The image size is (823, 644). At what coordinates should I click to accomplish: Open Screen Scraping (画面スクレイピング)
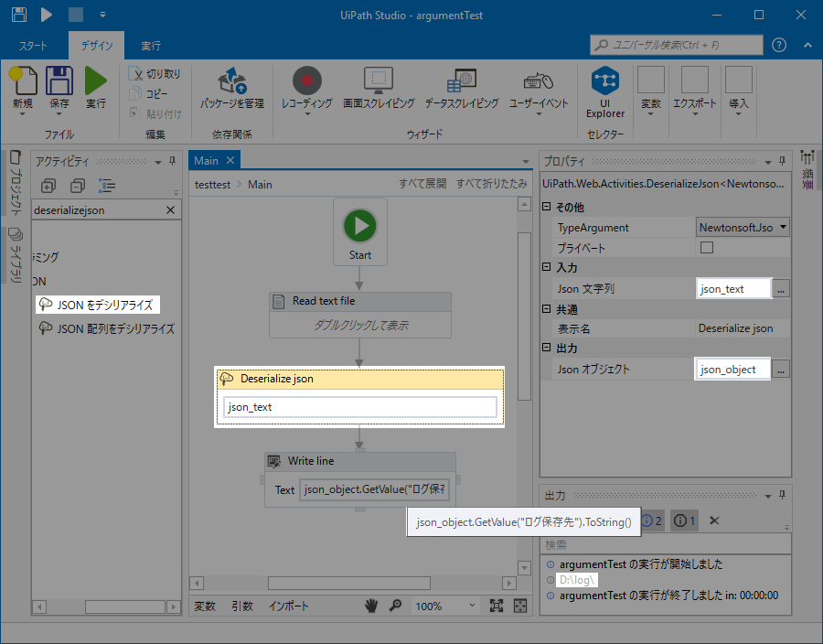[x=379, y=88]
